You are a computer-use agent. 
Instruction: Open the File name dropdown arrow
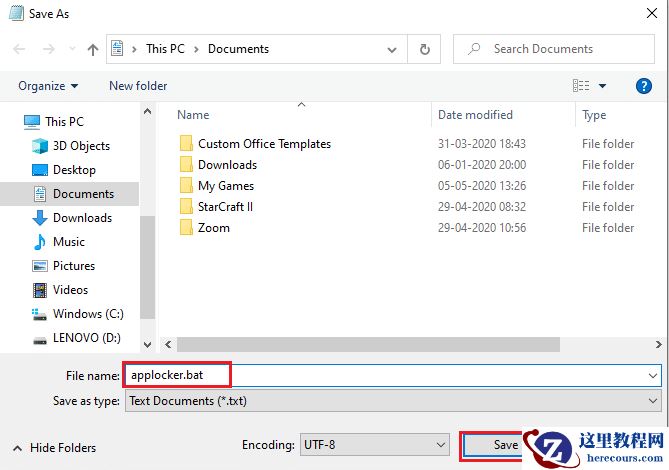(x=653, y=376)
